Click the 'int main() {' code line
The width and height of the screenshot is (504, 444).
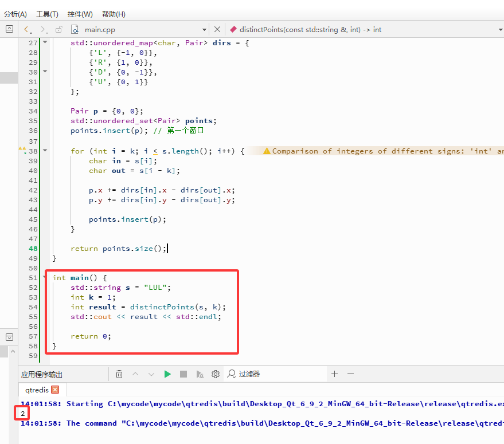[80, 278]
